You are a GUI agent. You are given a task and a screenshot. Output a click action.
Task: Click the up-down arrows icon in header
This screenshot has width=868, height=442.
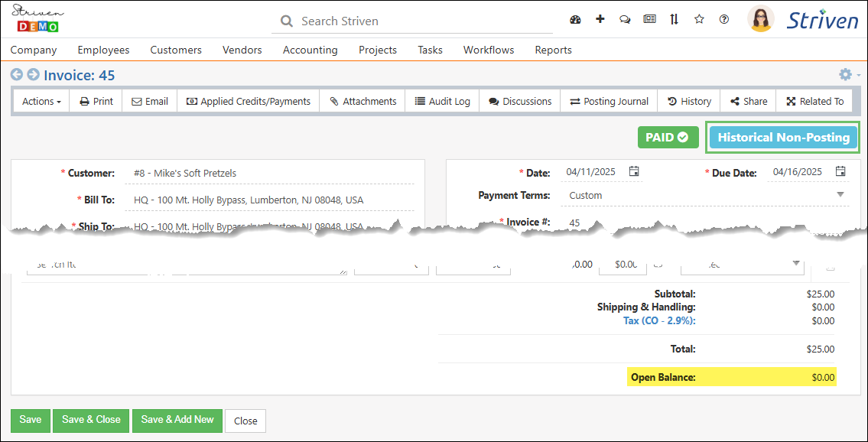(x=674, y=19)
